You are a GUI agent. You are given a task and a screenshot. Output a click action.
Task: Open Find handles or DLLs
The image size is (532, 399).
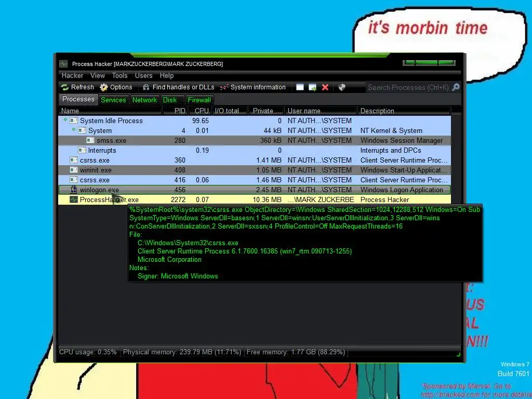click(179, 87)
